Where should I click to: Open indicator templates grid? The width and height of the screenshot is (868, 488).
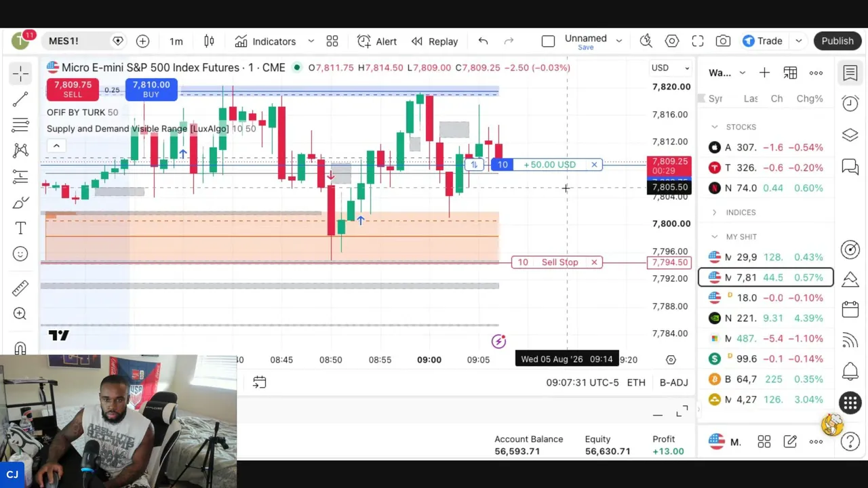(332, 41)
